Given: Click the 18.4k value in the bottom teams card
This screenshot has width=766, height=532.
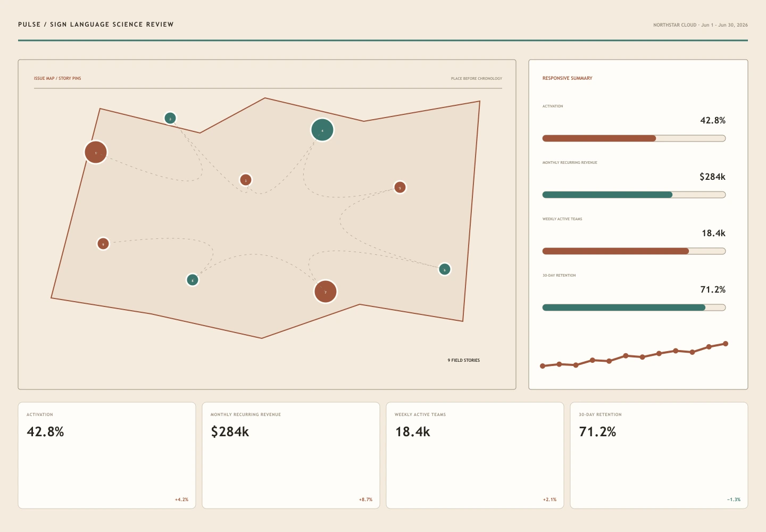Looking at the screenshot, I should 412,431.
